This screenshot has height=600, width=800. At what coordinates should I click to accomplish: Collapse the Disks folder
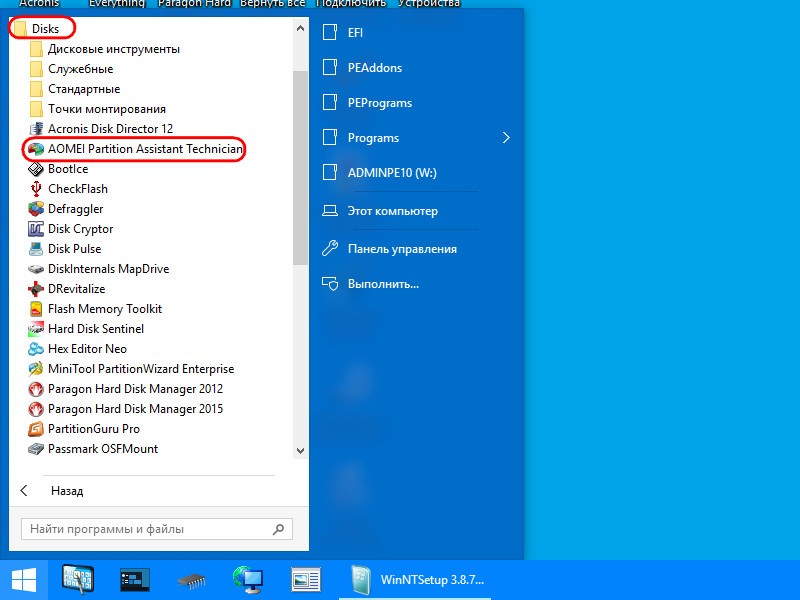point(39,29)
